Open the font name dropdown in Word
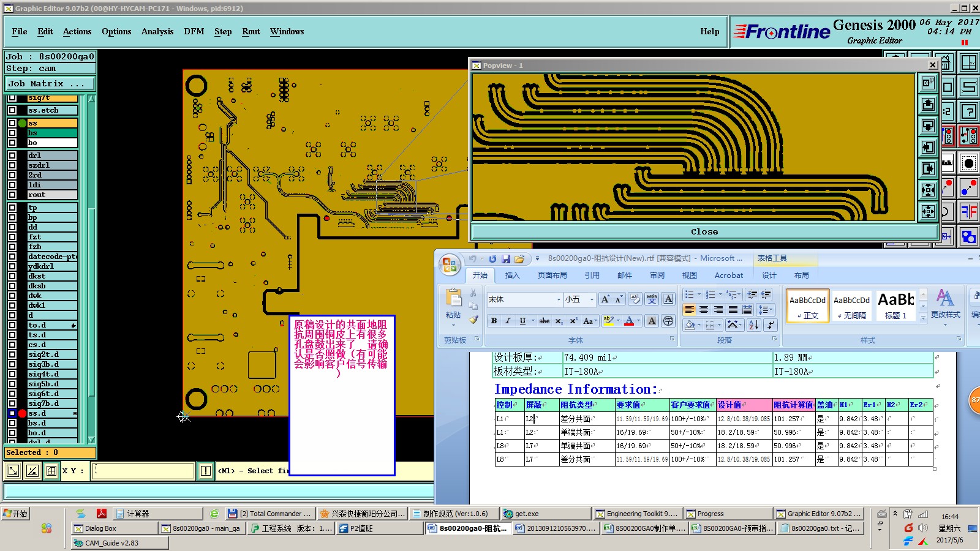 [559, 299]
